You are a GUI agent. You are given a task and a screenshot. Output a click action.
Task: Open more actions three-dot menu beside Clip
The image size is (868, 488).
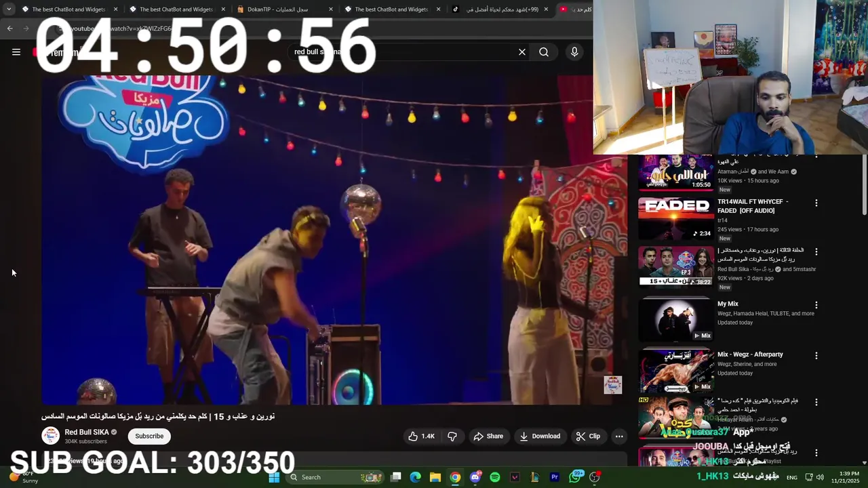tap(619, 436)
